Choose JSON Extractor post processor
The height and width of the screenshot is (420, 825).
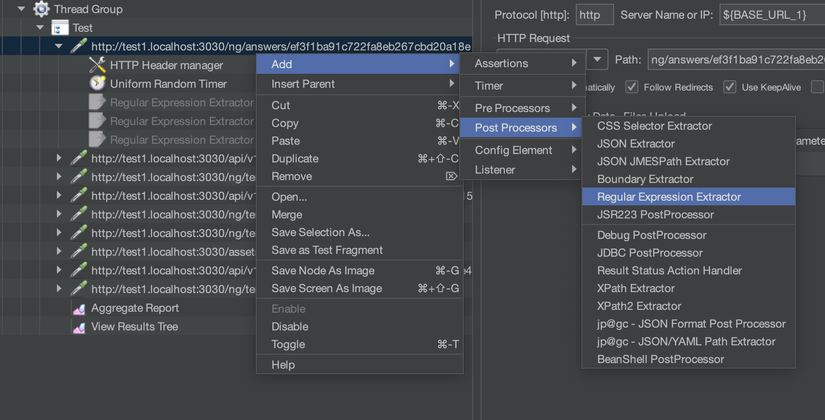636,144
